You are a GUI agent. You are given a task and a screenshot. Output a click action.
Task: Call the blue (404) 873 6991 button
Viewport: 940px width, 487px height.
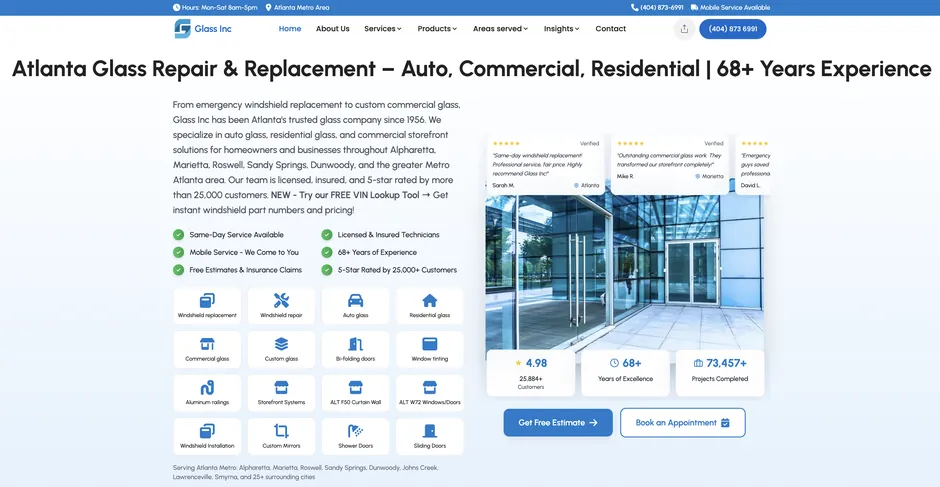pyautogui.click(x=732, y=29)
